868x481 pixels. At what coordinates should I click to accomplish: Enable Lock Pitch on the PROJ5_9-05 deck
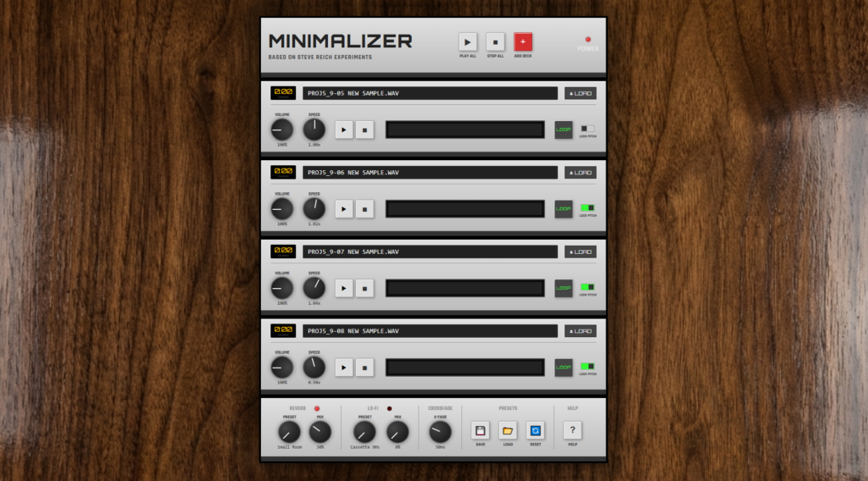click(x=587, y=129)
